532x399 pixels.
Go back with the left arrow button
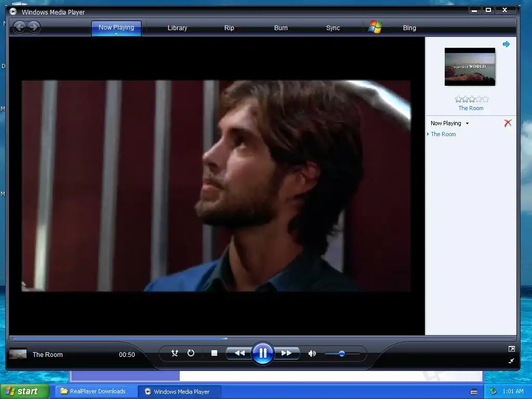pyautogui.click(x=19, y=27)
